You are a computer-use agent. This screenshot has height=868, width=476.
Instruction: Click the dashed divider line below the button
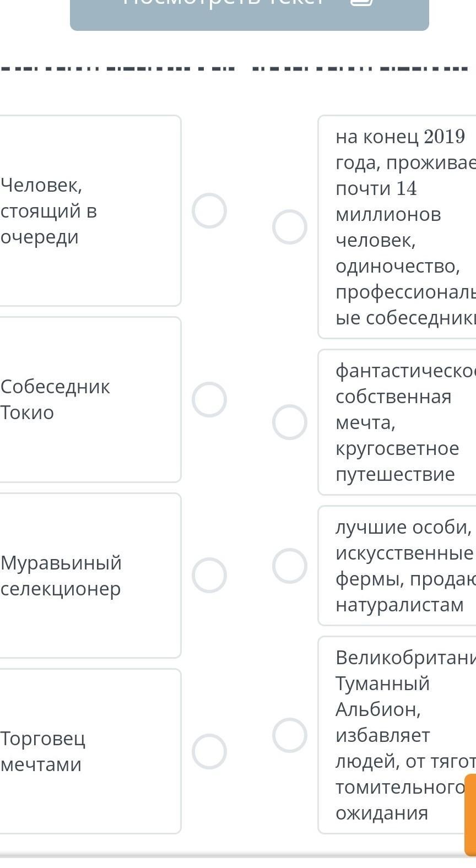237,70
